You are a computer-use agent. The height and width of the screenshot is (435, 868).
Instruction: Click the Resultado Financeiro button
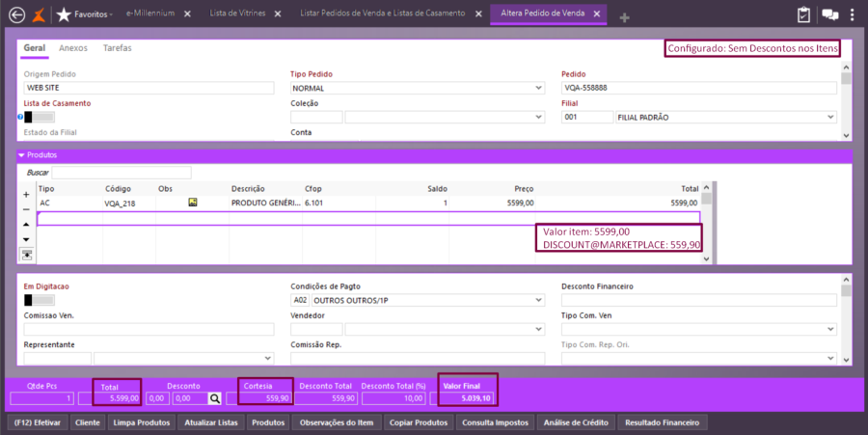[662, 422]
